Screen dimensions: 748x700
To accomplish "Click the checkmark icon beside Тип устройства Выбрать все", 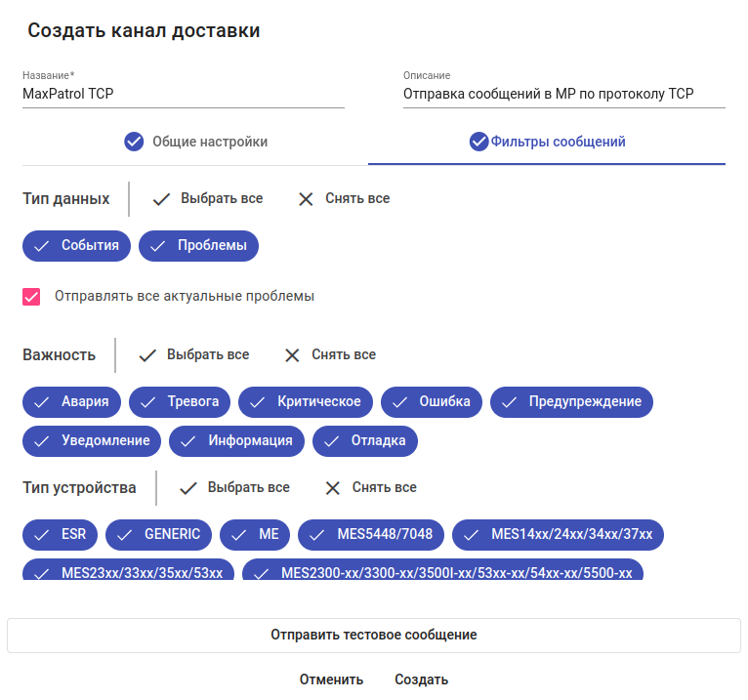I will [x=187, y=488].
